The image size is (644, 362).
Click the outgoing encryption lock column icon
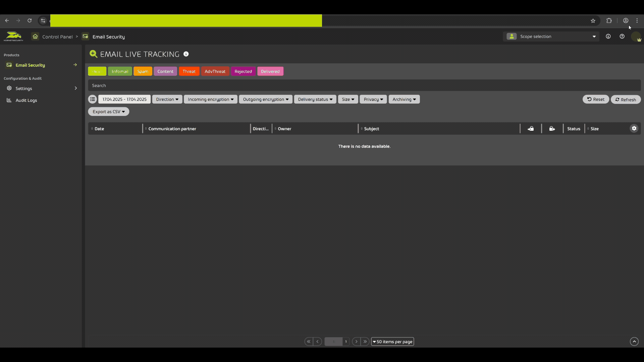tap(552, 129)
